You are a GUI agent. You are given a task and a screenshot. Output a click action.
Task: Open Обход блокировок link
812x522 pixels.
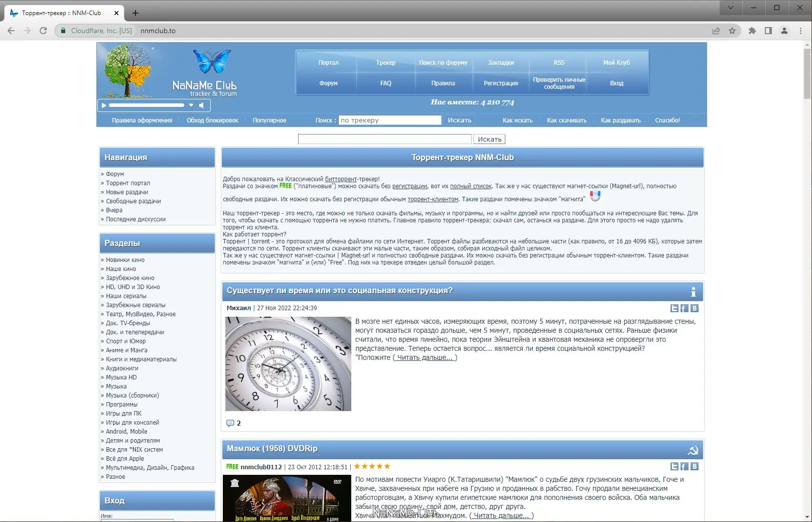pyautogui.click(x=212, y=120)
